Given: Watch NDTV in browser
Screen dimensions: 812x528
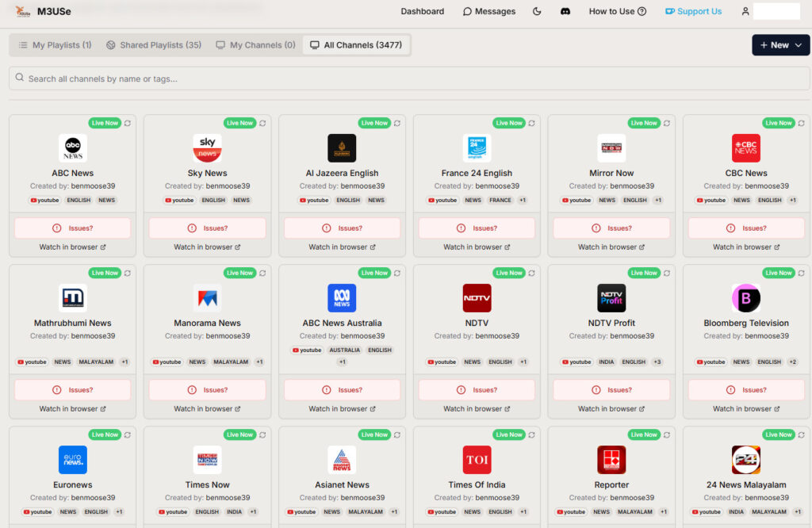Looking at the screenshot, I should click(x=477, y=409).
